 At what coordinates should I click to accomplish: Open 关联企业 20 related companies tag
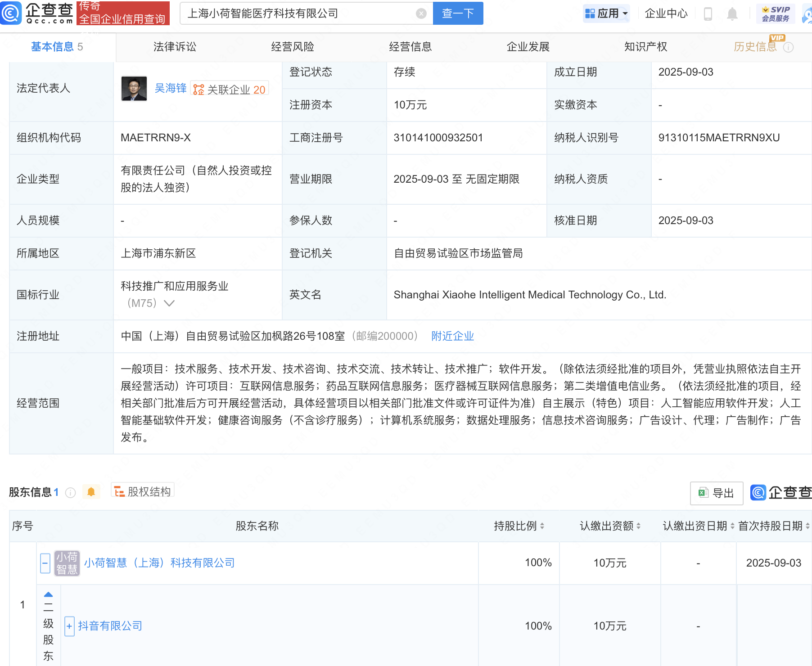click(230, 89)
